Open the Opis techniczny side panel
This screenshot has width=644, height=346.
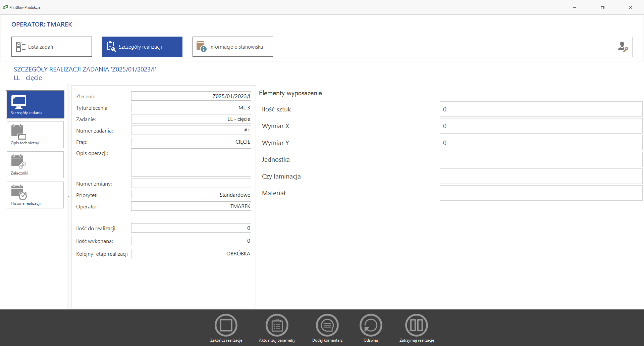(x=35, y=135)
